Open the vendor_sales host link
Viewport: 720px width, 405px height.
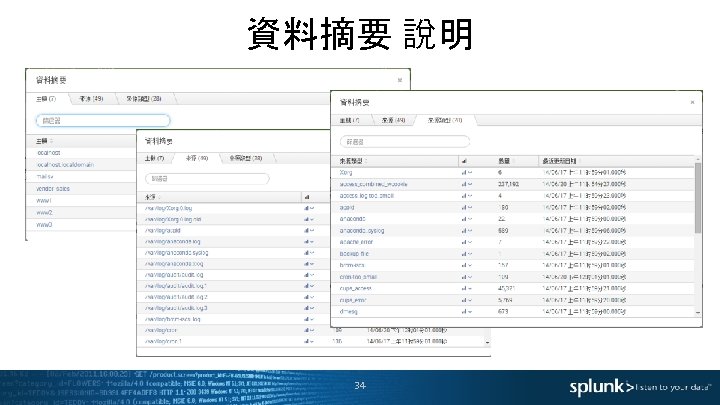53,189
